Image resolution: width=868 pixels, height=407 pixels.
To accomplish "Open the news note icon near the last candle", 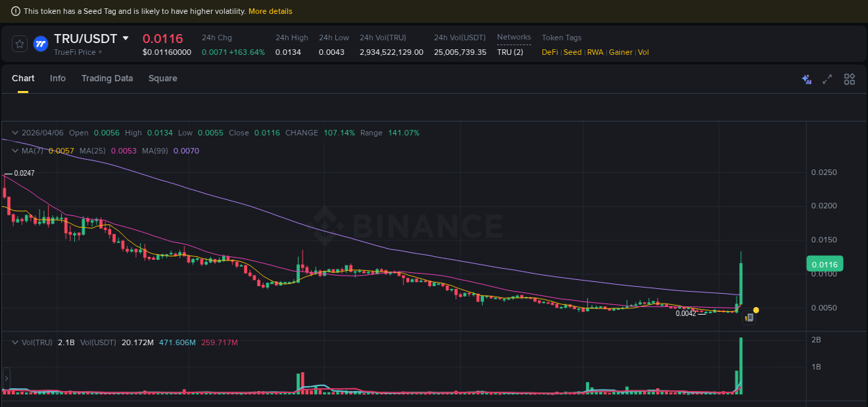I will (x=749, y=317).
